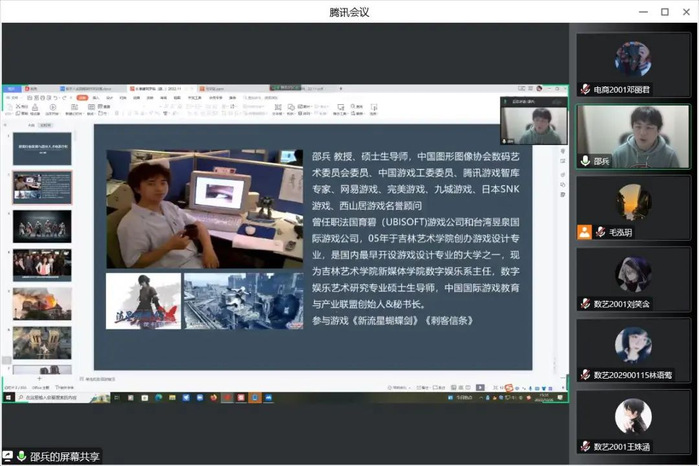Click the microphone icon next to 邵兵's name
699x466 pixels.
(585, 160)
